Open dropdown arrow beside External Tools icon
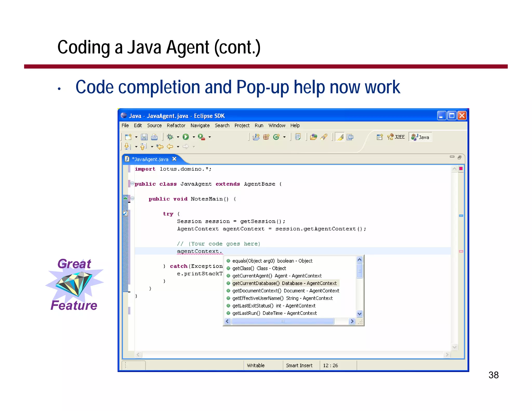The image size is (532, 411). [210, 137]
